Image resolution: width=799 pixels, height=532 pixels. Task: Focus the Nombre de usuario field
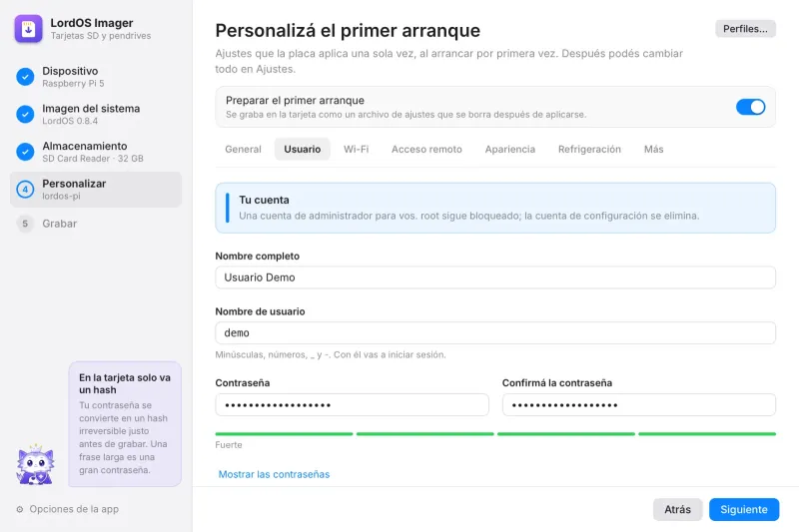pos(495,333)
